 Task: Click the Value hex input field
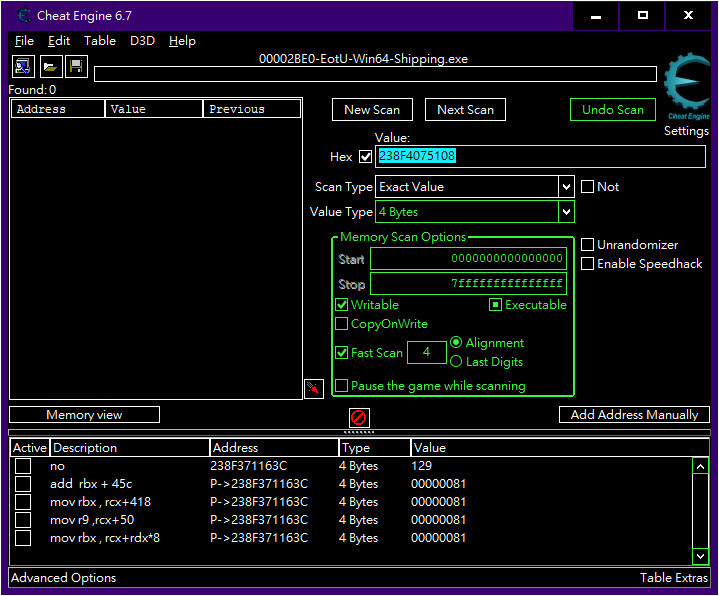pyautogui.click(x=540, y=156)
